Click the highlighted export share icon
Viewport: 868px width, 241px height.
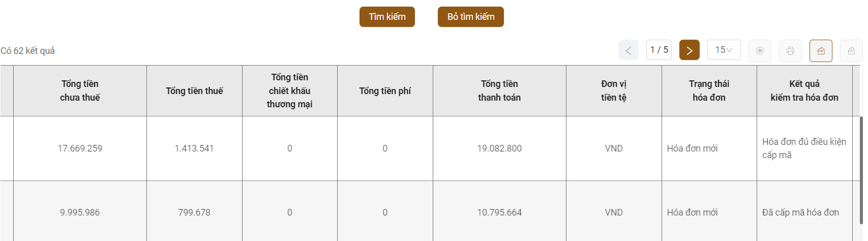pos(821,50)
